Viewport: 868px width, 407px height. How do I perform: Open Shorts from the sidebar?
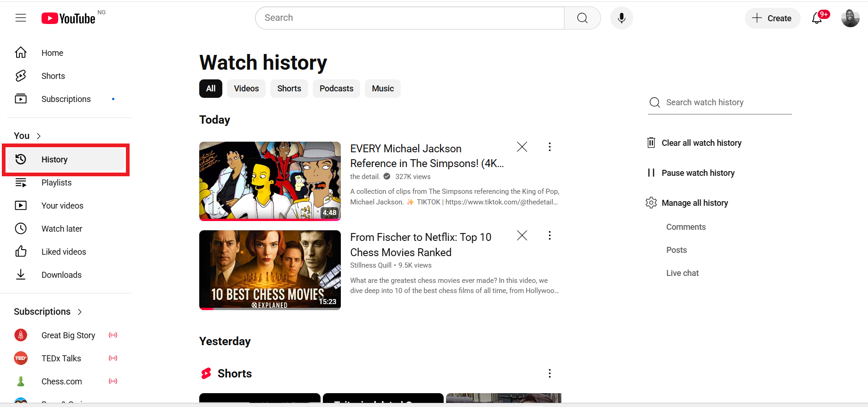[65, 76]
